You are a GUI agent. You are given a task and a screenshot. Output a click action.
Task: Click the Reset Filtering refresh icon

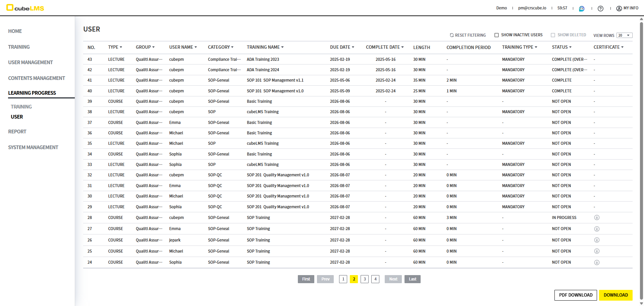452,35
